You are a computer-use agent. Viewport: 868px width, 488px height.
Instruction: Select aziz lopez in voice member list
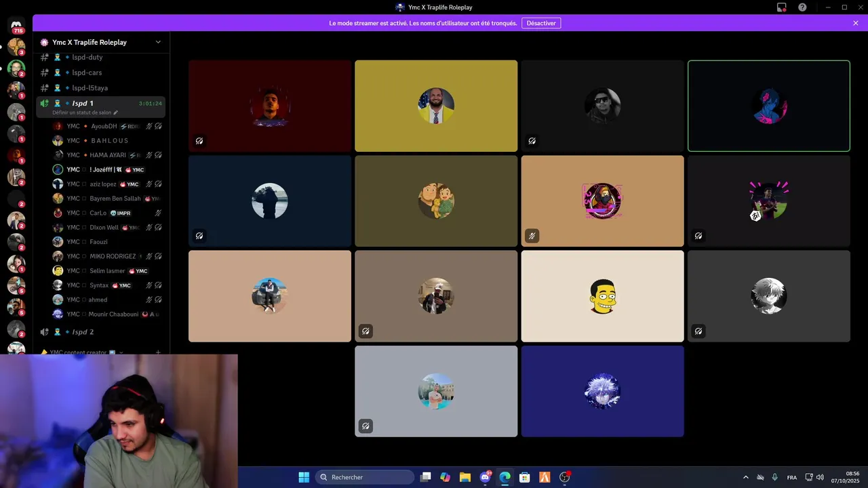tap(108, 184)
